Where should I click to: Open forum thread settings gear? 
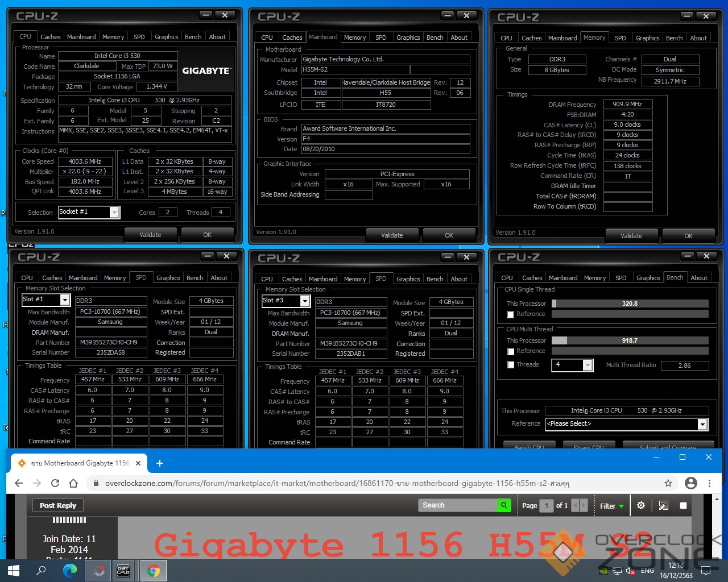click(x=641, y=505)
